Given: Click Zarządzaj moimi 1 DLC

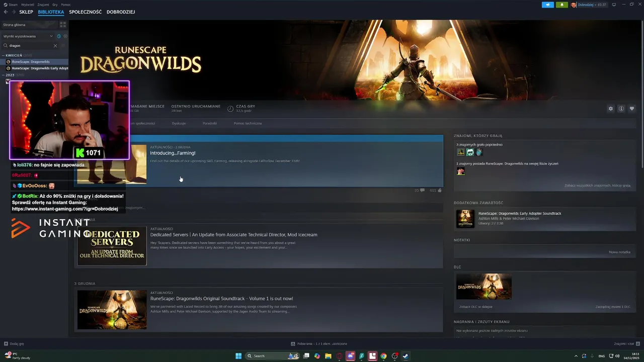Looking at the screenshot, I should 613,307.
